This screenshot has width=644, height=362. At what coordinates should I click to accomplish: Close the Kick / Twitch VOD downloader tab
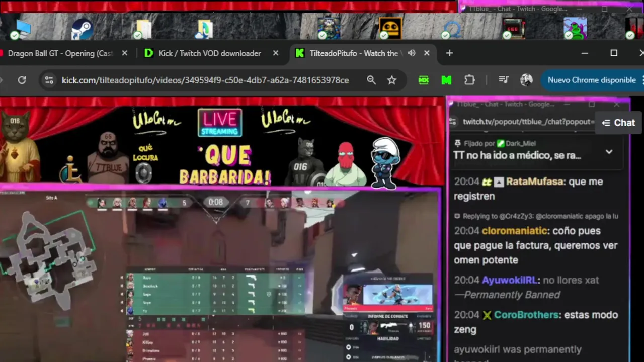pyautogui.click(x=276, y=53)
